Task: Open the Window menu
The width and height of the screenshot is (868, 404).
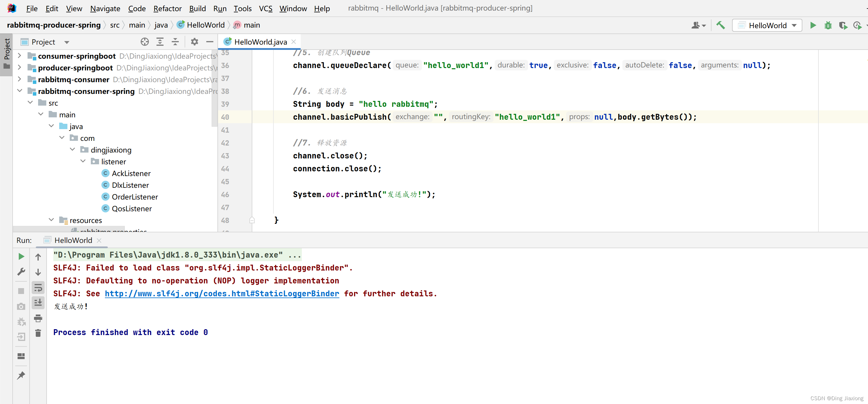Action: 293,9
